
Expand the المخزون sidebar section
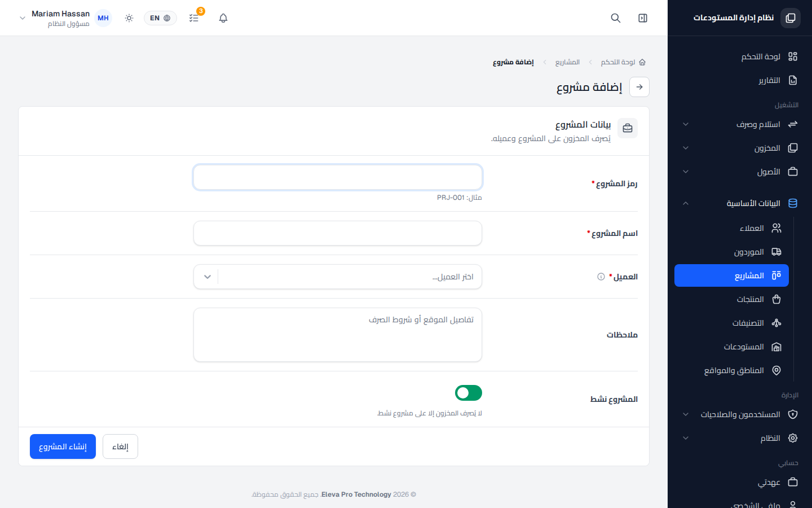[740, 148]
